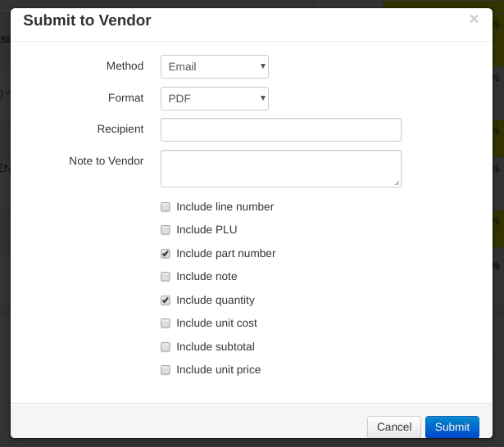This screenshot has height=447, width=504.
Task: Open the Method dropdown
Action: (x=214, y=66)
